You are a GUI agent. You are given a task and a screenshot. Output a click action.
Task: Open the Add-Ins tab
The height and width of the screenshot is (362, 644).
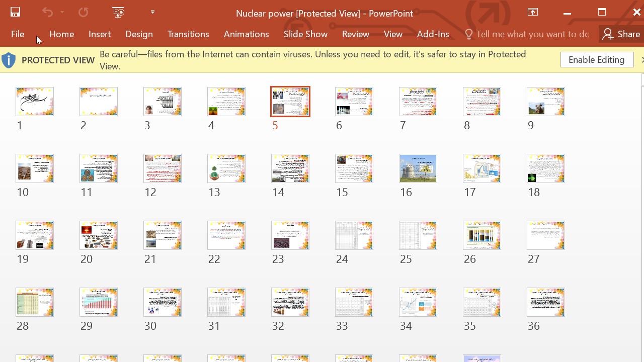(433, 34)
